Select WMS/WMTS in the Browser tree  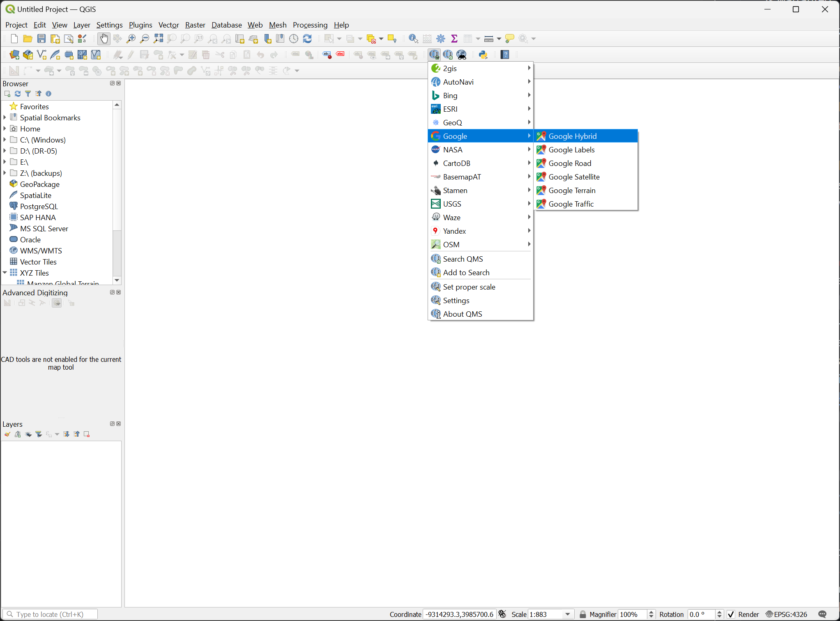(x=41, y=251)
